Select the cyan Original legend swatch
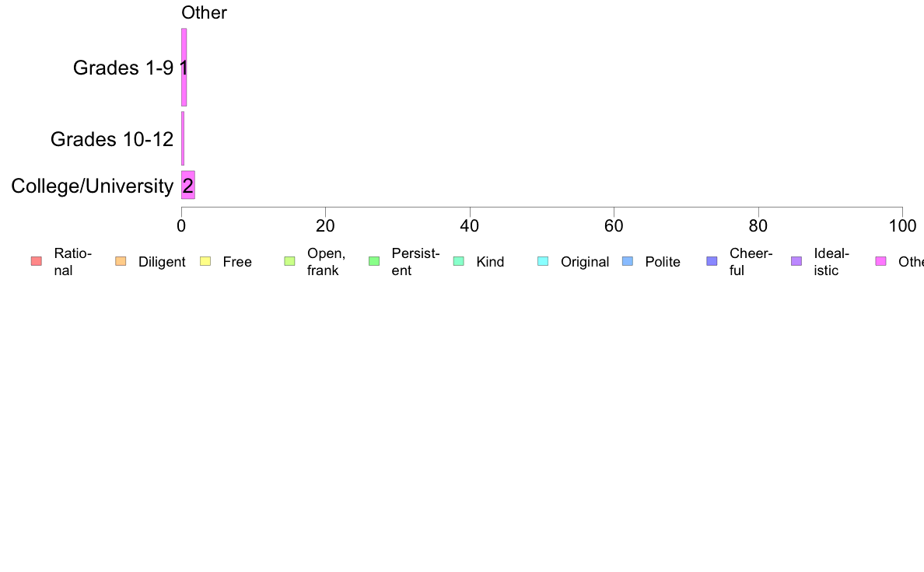Image resolution: width=924 pixels, height=572 pixels. pyautogui.click(x=543, y=261)
